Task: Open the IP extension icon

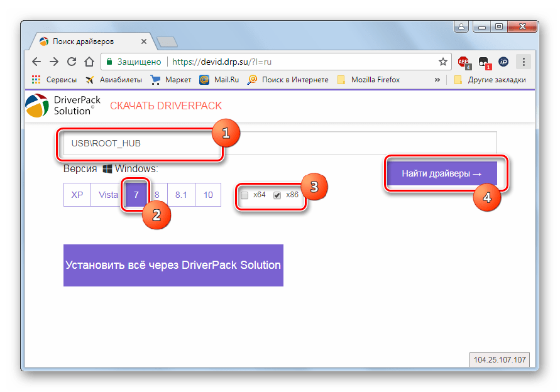Action: tap(503, 62)
